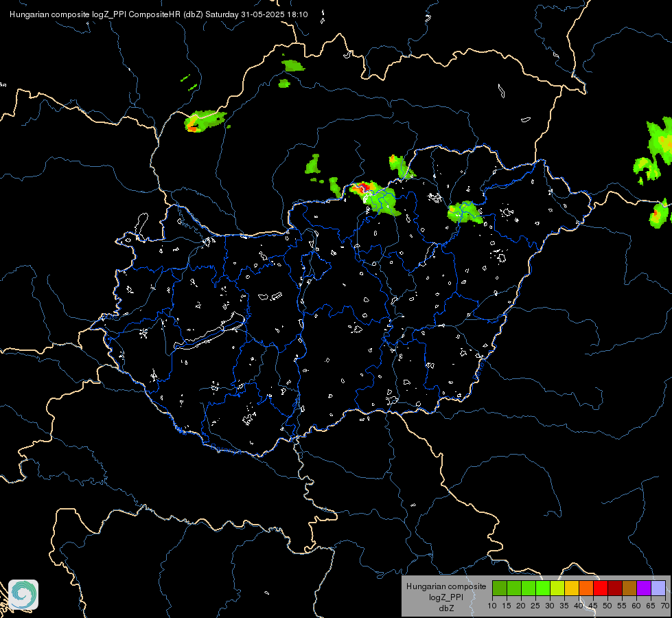Image resolution: width=672 pixels, height=618 pixels.
Task: Click the legend label 'logZ_PPI'
Action: (446, 597)
